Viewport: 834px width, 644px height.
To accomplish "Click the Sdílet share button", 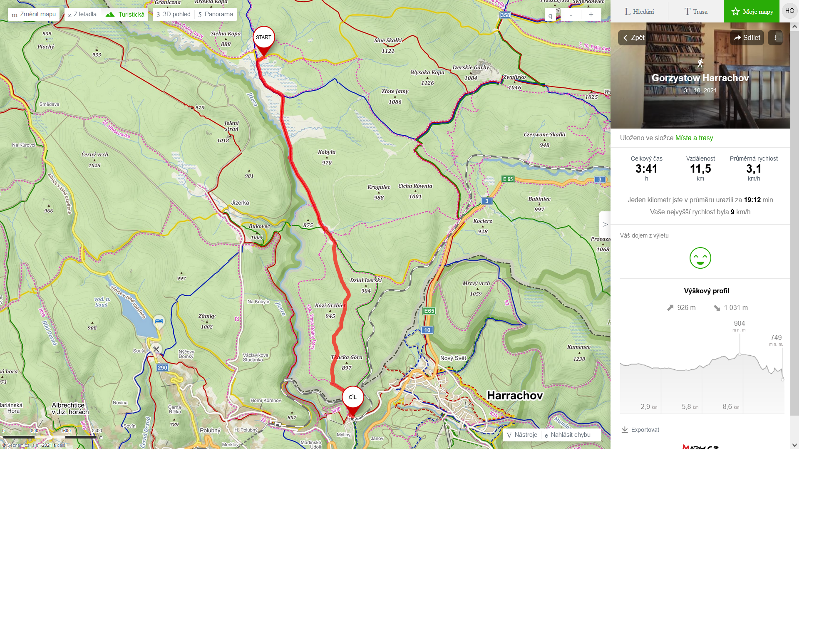I will (x=747, y=38).
